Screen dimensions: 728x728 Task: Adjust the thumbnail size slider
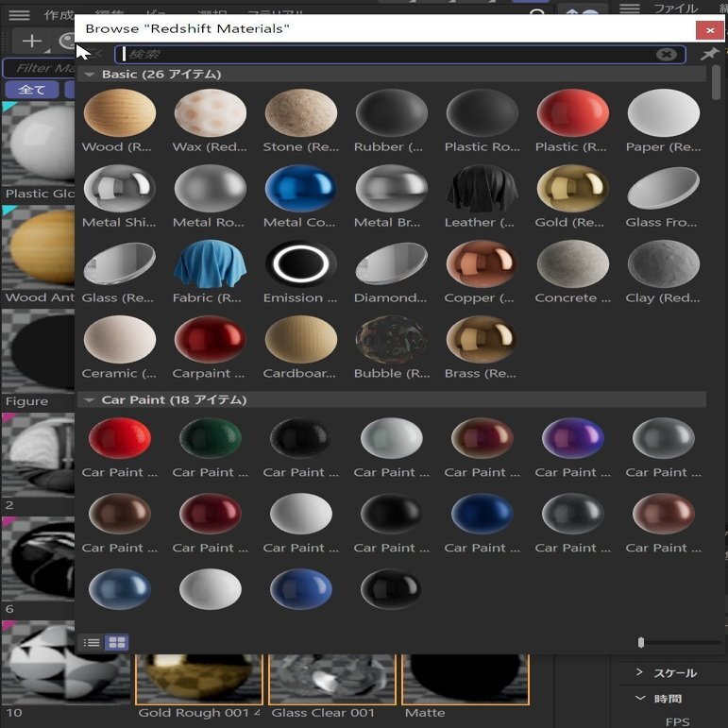(641, 643)
